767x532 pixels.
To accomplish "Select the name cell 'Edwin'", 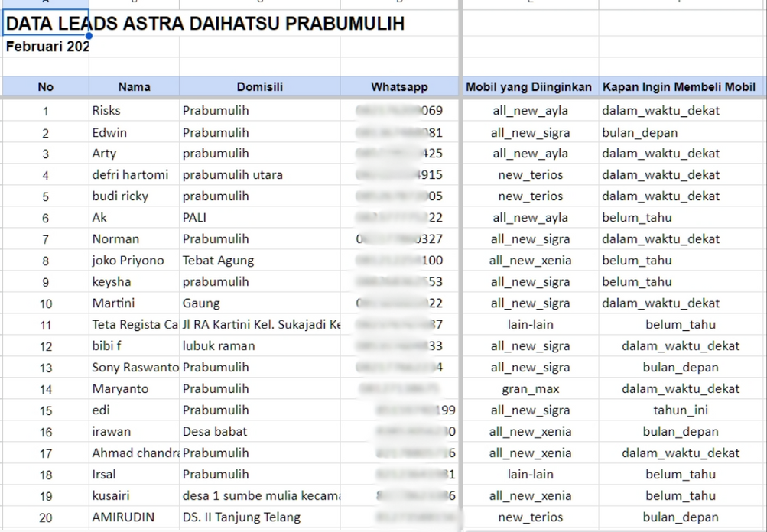I will tap(134, 132).
